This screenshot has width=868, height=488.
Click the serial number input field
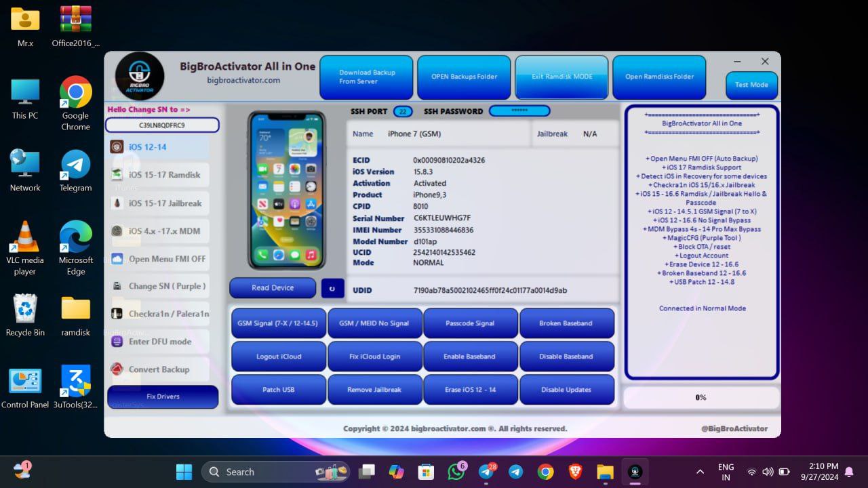(x=162, y=125)
